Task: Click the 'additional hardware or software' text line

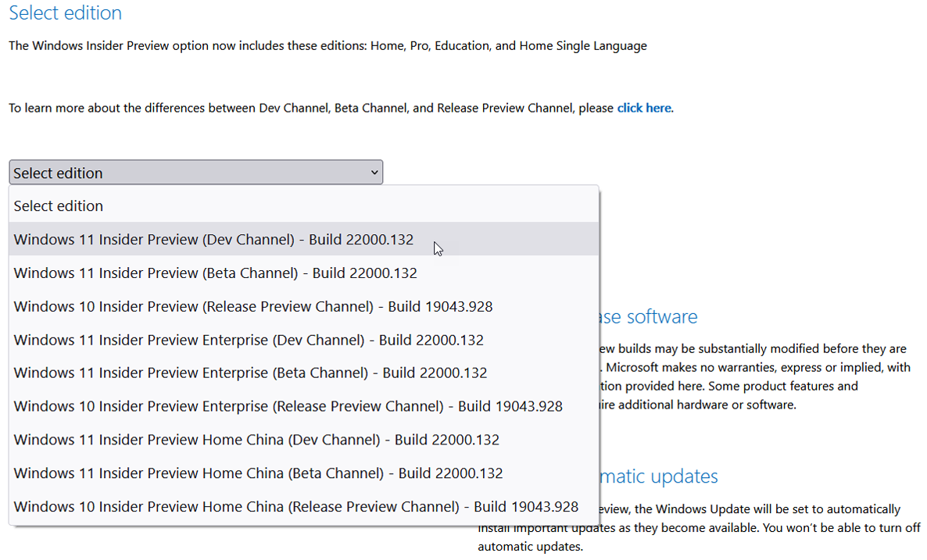Action: point(698,405)
